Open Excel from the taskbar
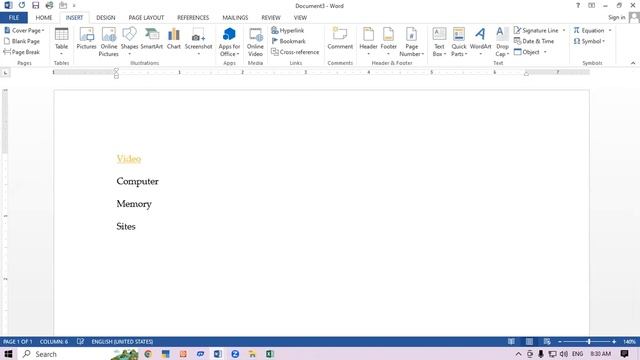 pos(270,354)
